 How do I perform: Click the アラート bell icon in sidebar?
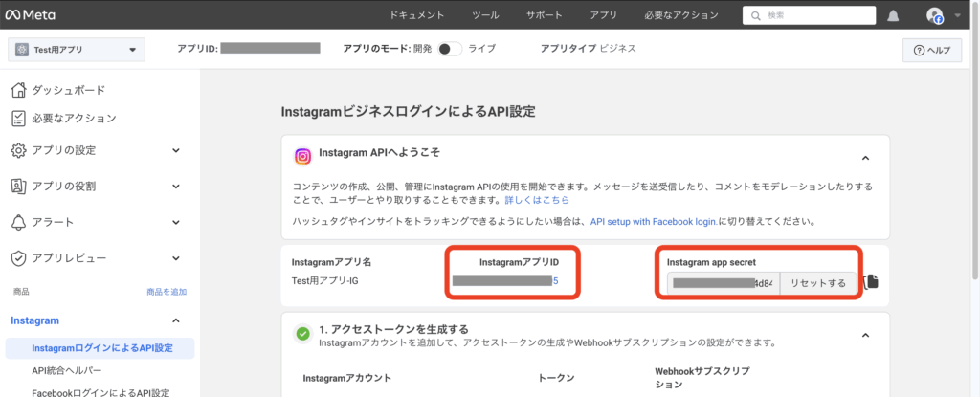tap(19, 222)
